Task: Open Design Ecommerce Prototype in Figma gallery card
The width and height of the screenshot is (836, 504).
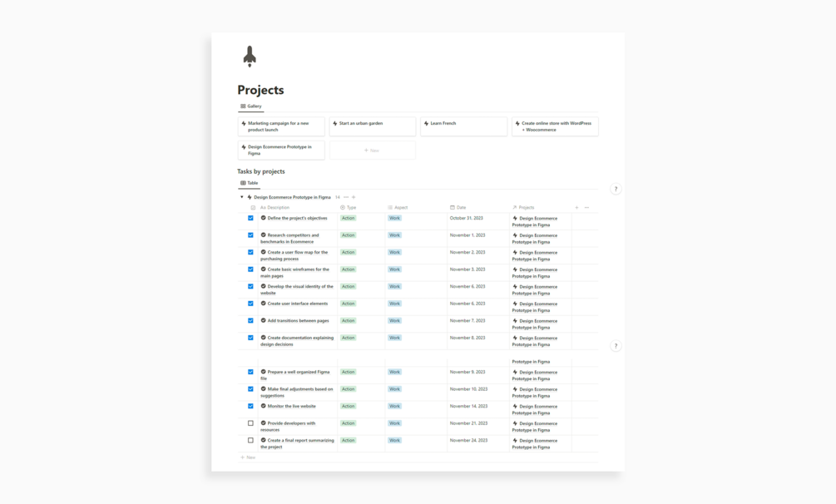Action: pyautogui.click(x=281, y=150)
